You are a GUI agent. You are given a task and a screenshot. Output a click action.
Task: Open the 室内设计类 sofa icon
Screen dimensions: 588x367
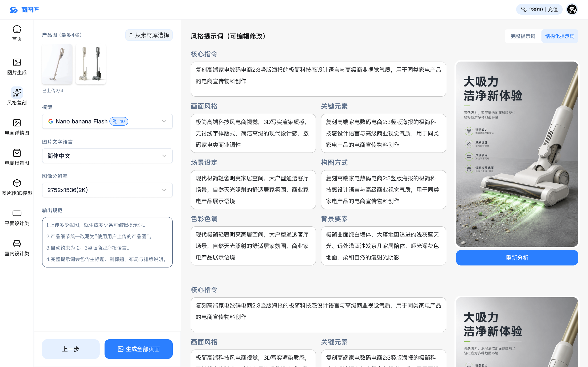coord(17,243)
